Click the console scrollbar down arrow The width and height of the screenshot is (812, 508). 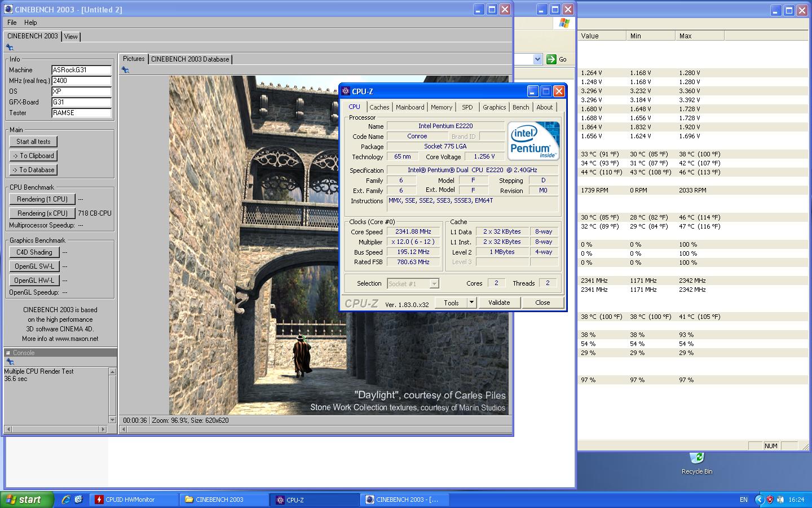112,419
